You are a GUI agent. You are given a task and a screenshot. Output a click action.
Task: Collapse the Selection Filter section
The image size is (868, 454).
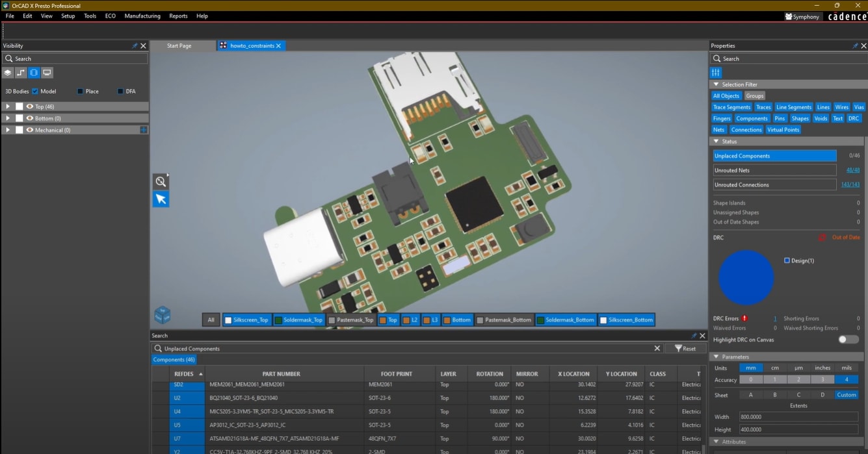click(716, 84)
